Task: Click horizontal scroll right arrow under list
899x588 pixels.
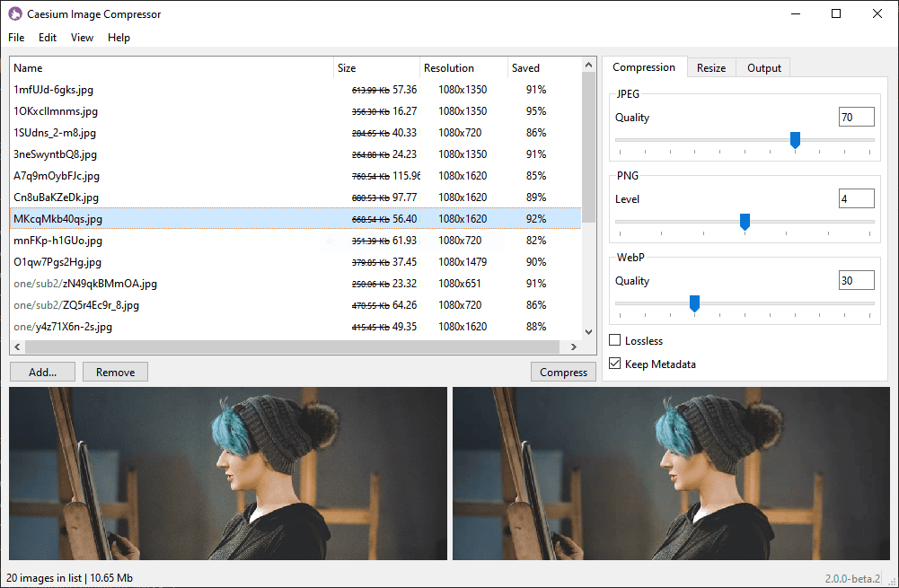Action: click(576, 347)
